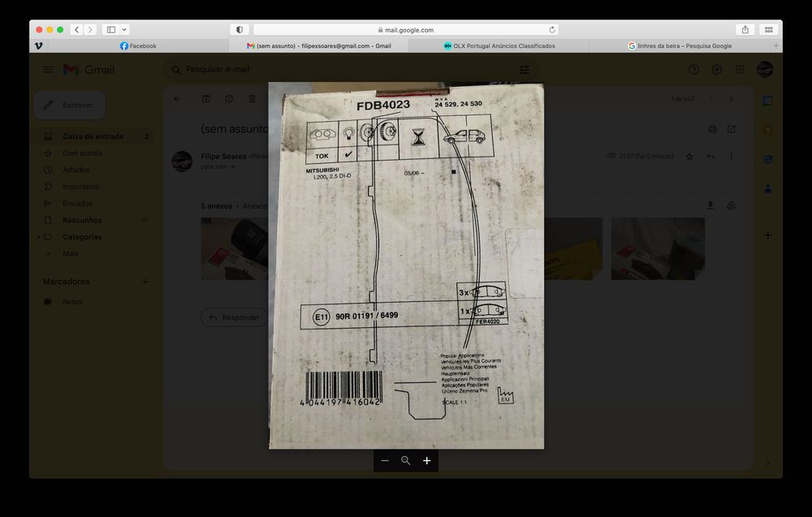Click the mail.google.com address bar
812x517 pixels.
405,29
